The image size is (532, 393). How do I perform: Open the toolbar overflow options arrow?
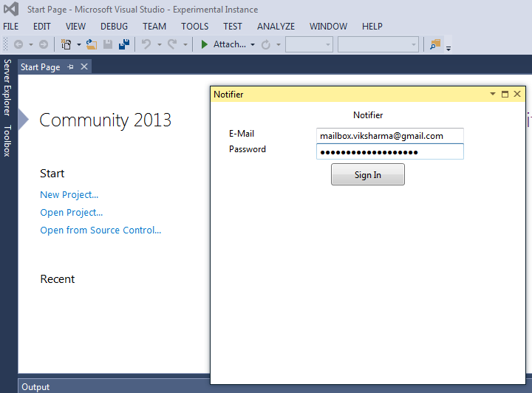[x=449, y=49]
